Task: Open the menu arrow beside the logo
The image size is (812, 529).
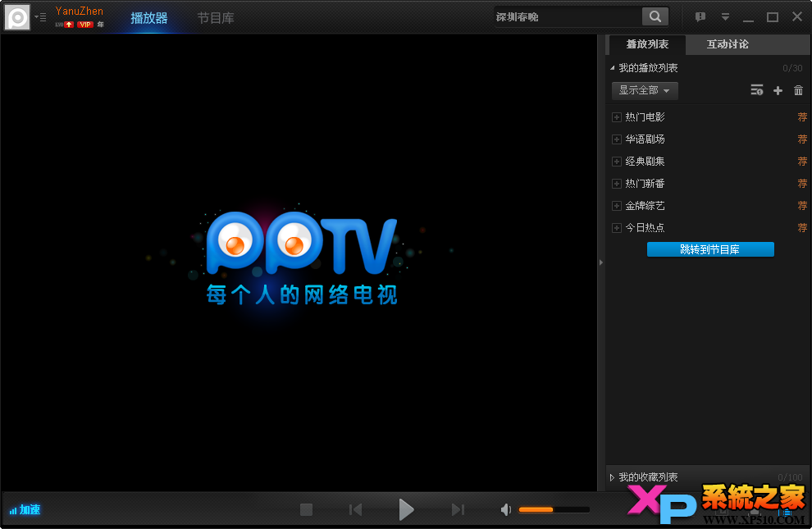Action: tap(40, 17)
